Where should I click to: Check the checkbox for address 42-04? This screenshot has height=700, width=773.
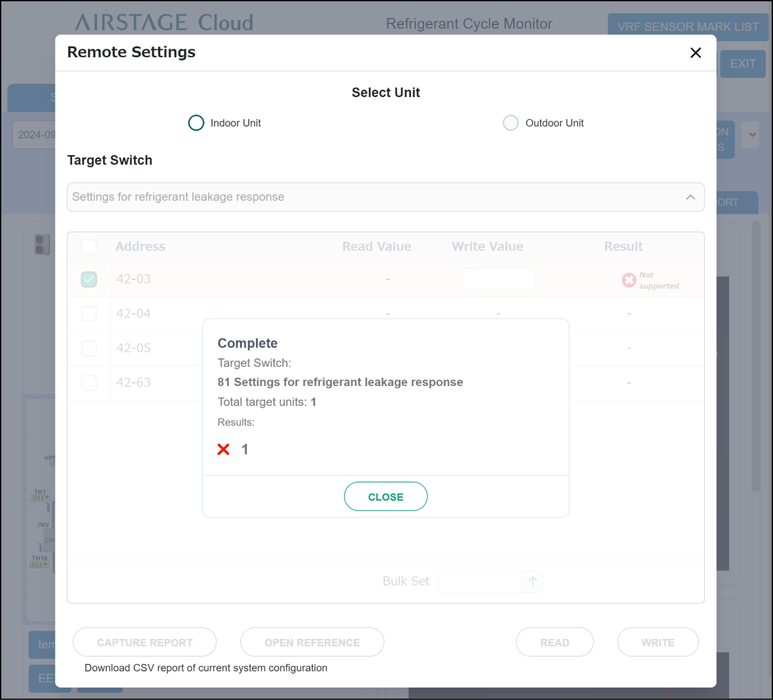[x=89, y=314]
